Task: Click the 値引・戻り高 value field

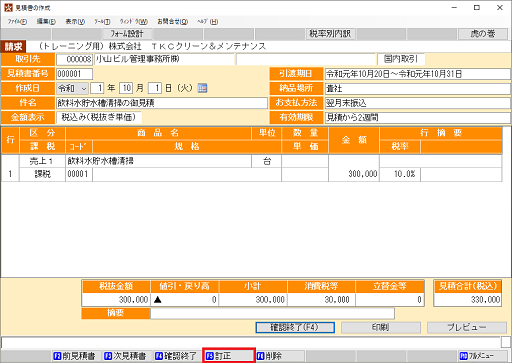Action: [x=185, y=300]
